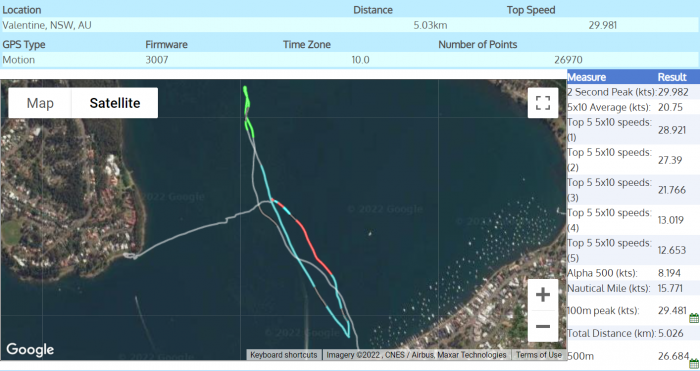
Task: Click the Alpha 500 (kts) row
Action: [633, 273]
